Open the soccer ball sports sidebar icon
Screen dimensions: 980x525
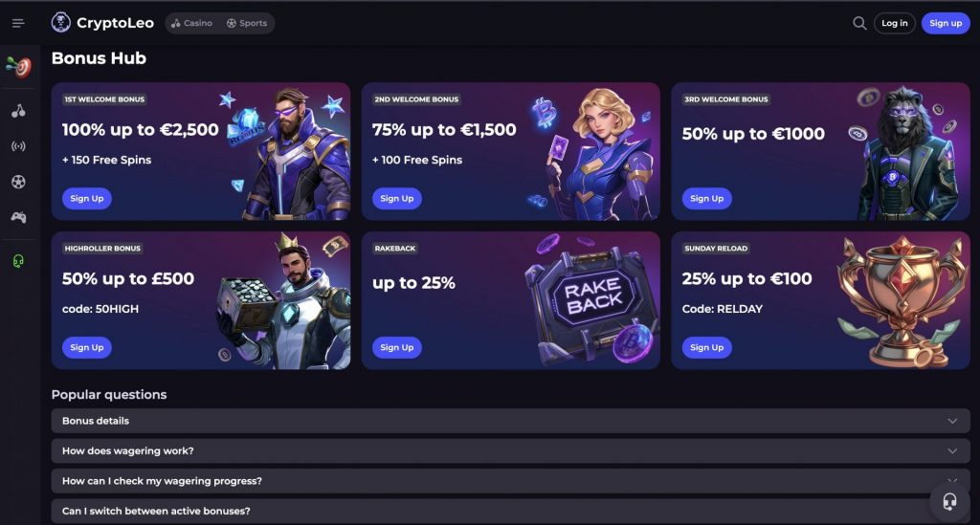pos(19,182)
